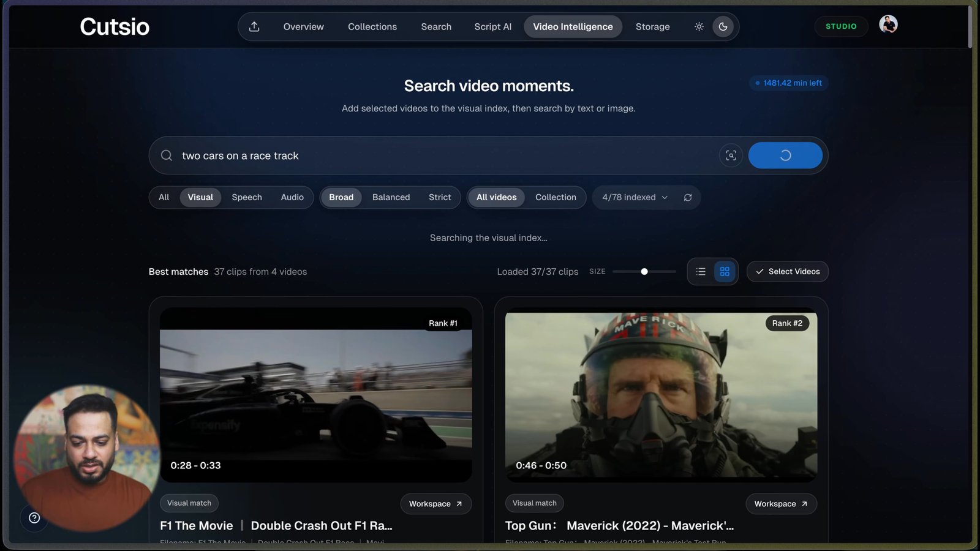
Task: Choose Collection scope
Action: pyautogui.click(x=556, y=197)
